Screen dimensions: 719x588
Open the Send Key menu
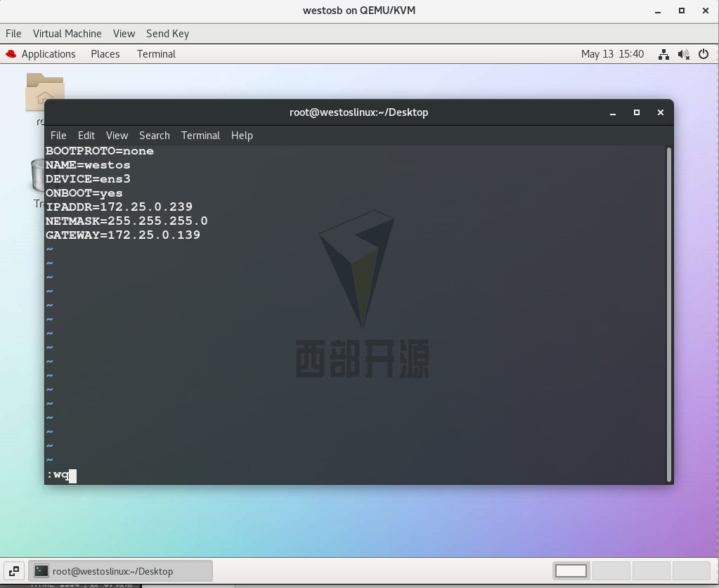pyautogui.click(x=167, y=34)
